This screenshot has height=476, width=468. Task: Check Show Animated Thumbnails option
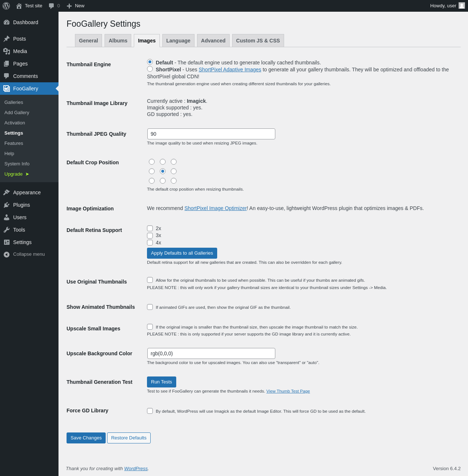coord(150,307)
